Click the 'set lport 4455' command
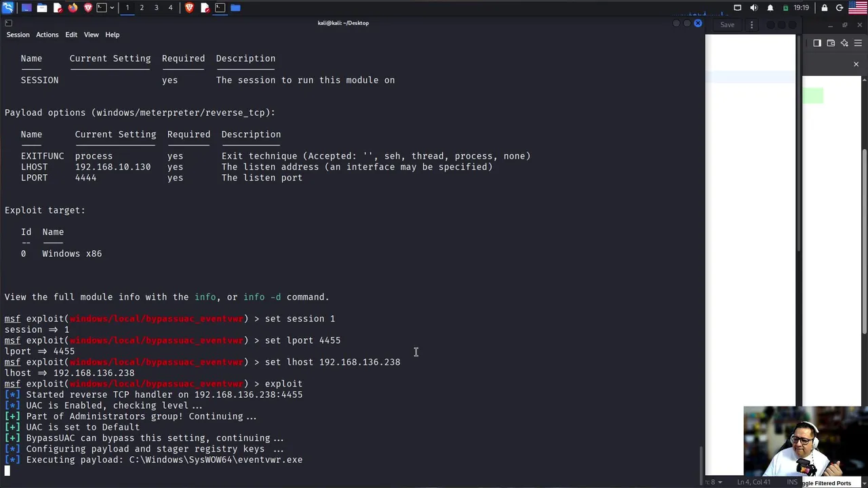 (x=302, y=340)
